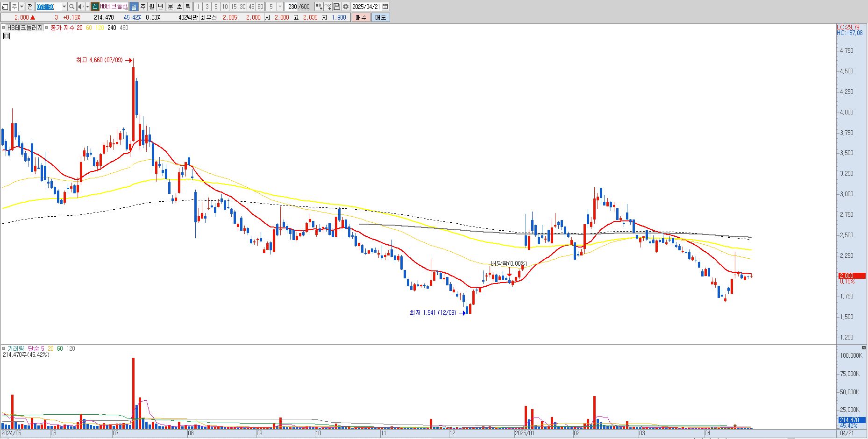This screenshot has height=439, width=868.
Task: Click the 매도 sell button
Action: (380, 17)
